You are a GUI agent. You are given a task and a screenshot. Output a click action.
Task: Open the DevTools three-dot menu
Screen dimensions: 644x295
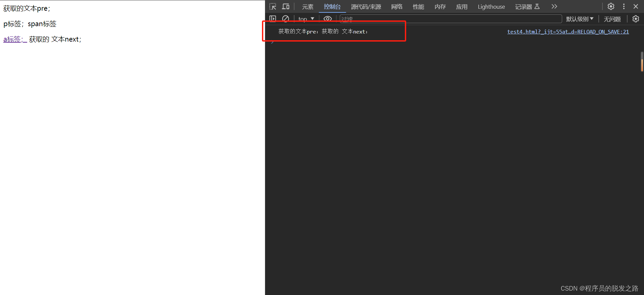click(x=624, y=6)
